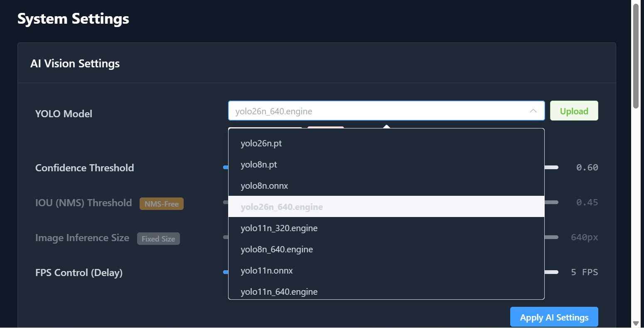Click the Confidence Threshold slider track
The image size is (644, 328).
pyautogui.click(x=551, y=168)
